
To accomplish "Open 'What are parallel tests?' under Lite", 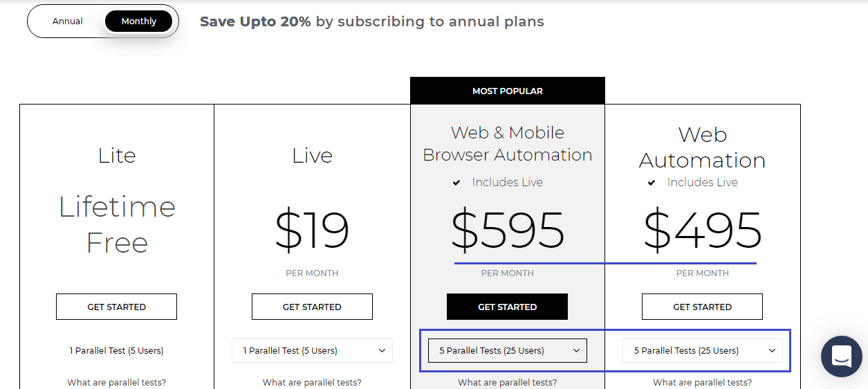I will [x=116, y=382].
